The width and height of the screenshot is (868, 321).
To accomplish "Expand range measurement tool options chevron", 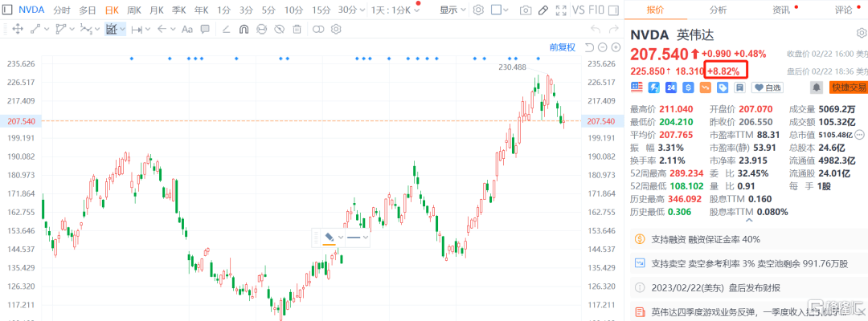I will (148, 29).
